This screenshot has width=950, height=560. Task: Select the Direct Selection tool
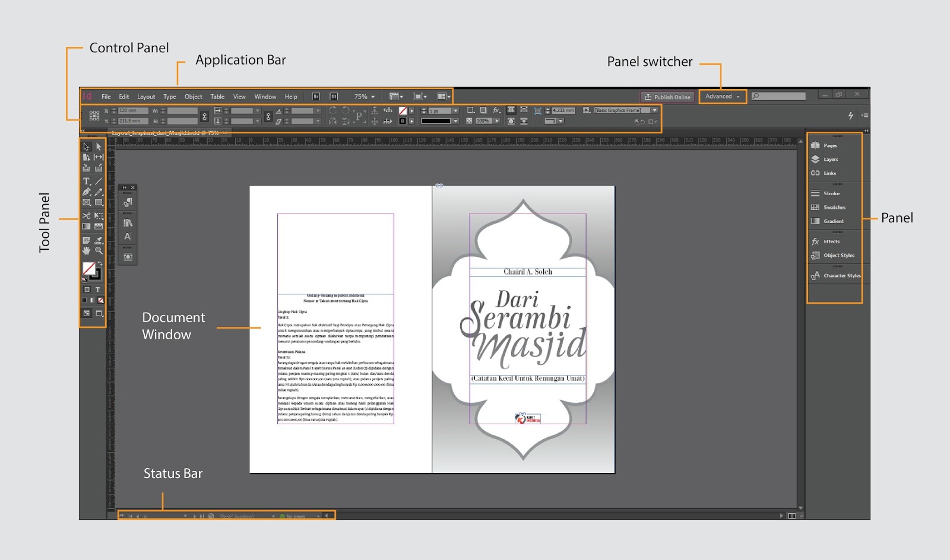(x=99, y=147)
